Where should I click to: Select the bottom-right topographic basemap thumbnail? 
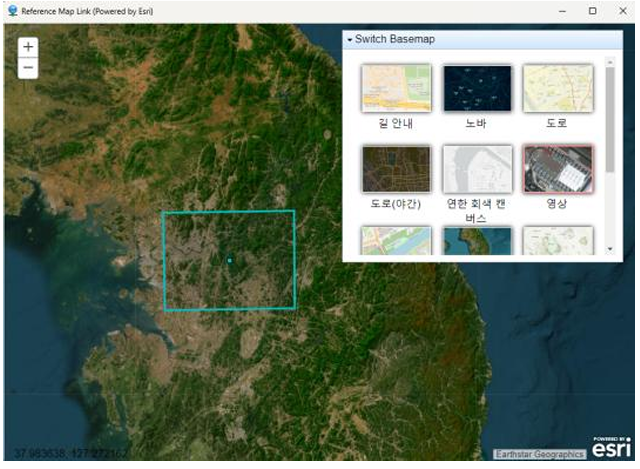(x=558, y=241)
